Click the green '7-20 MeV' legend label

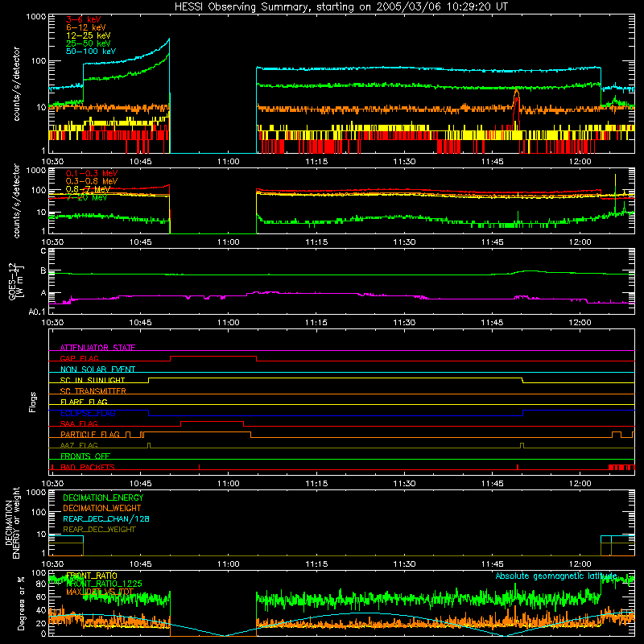point(86,197)
